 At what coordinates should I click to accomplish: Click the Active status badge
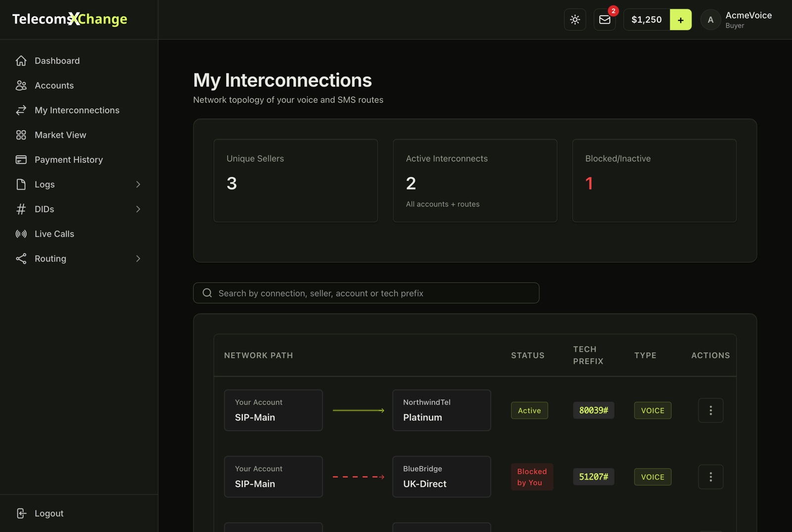click(529, 410)
